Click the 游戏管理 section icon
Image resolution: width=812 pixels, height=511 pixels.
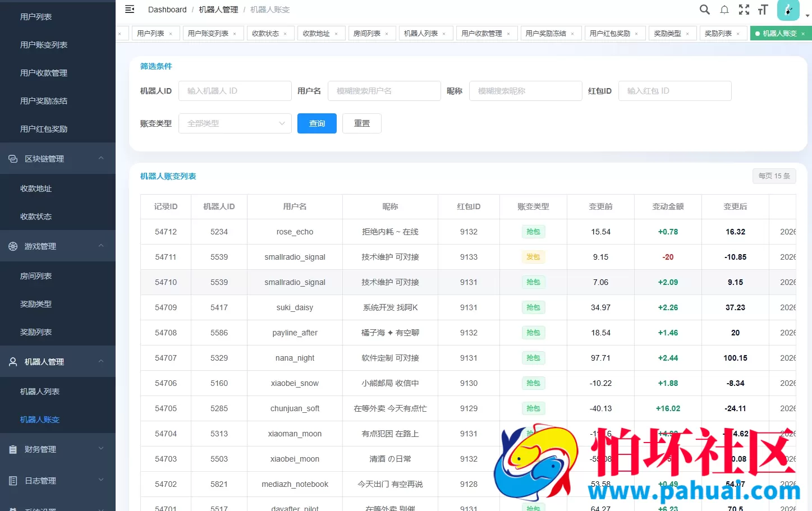(13, 246)
